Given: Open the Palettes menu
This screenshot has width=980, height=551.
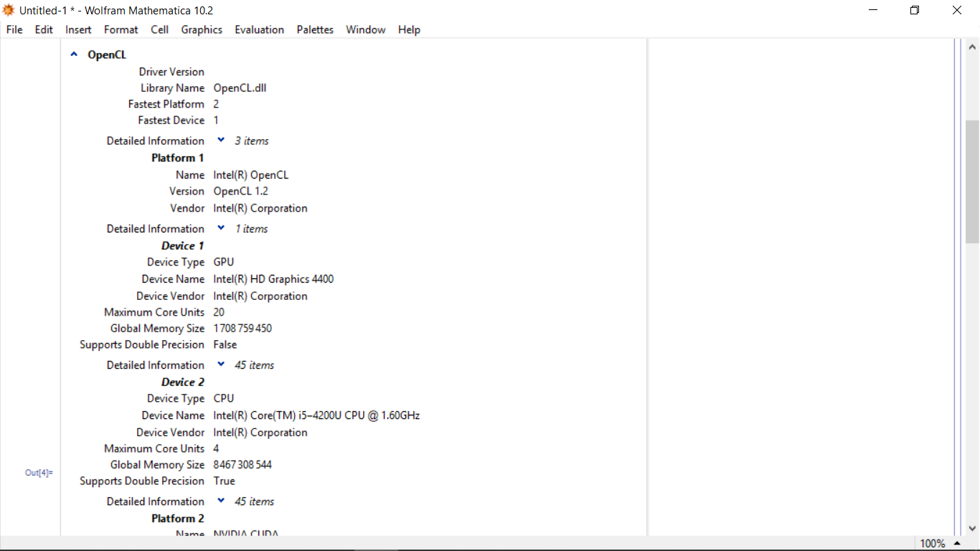Looking at the screenshot, I should [x=315, y=29].
